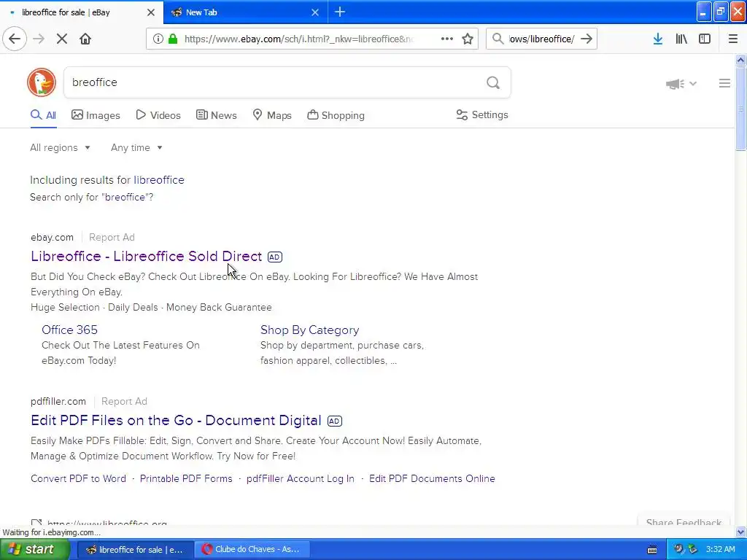747x560 pixels.
Task: Click the ebay.com ad domain text
Action: coord(52,237)
